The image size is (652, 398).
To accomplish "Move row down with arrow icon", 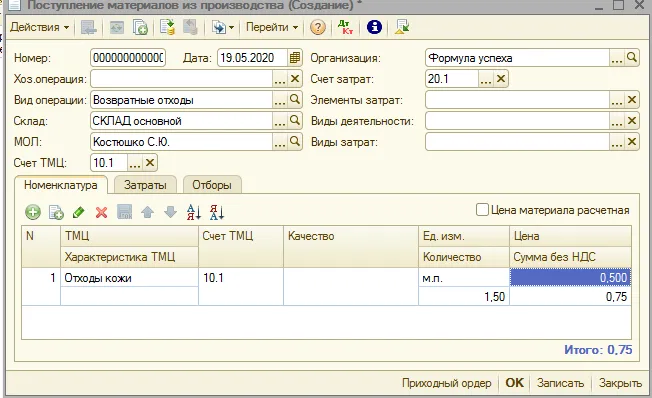I will tap(170, 212).
